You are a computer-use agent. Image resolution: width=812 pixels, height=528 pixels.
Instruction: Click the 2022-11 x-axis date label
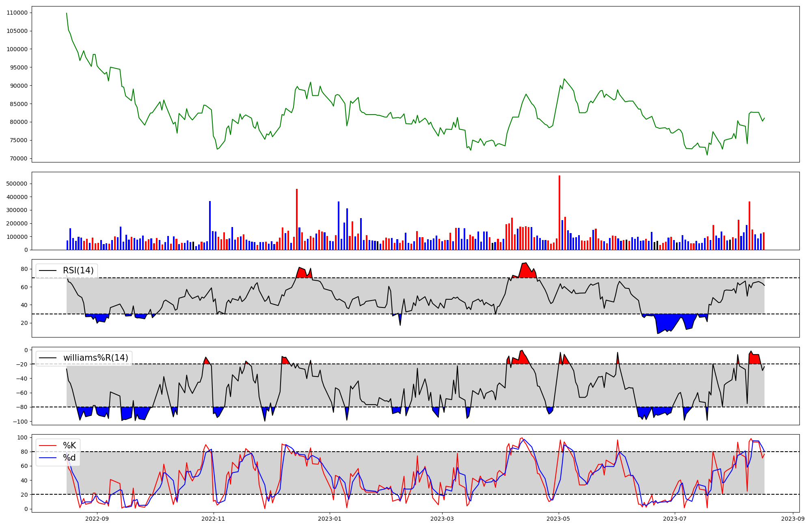[x=213, y=519]
